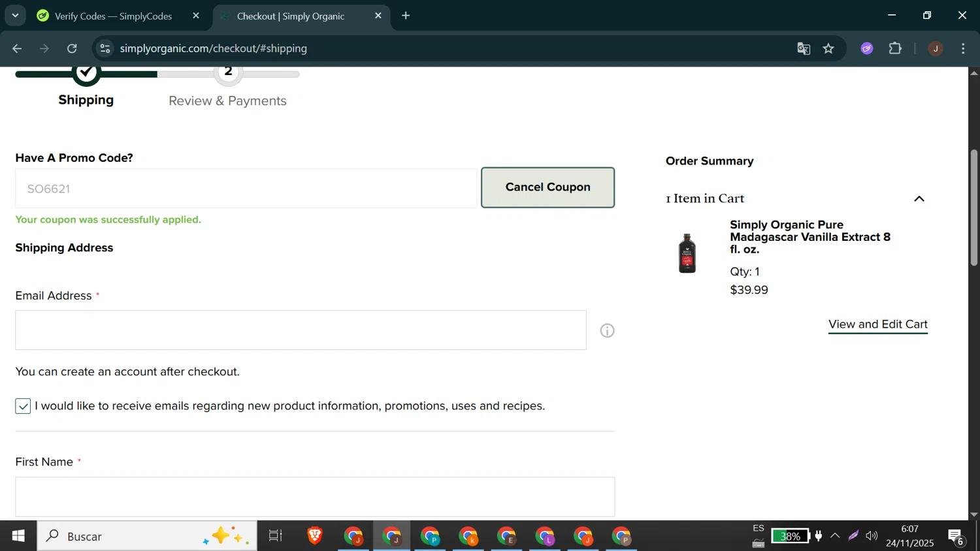Screen dimensions: 980x551
Task: Click the Review & Payments step
Action: [x=227, y=101]
